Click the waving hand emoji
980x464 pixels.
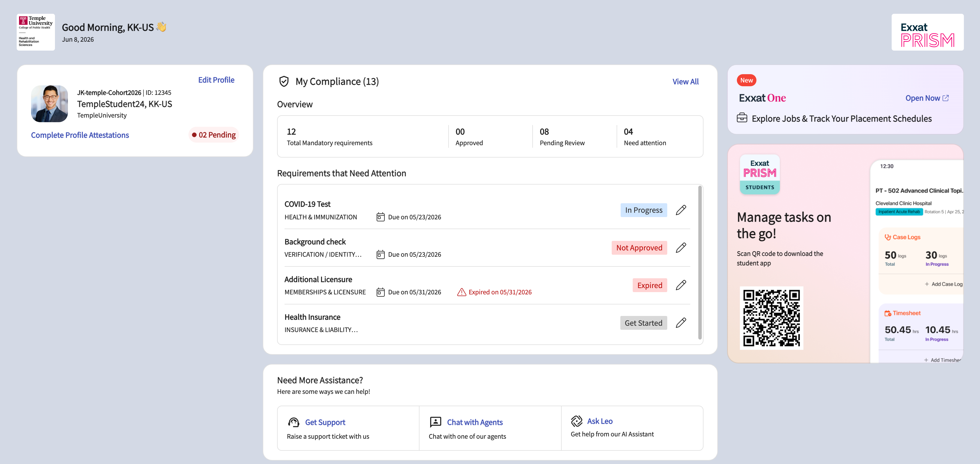(x=161, y=27)
